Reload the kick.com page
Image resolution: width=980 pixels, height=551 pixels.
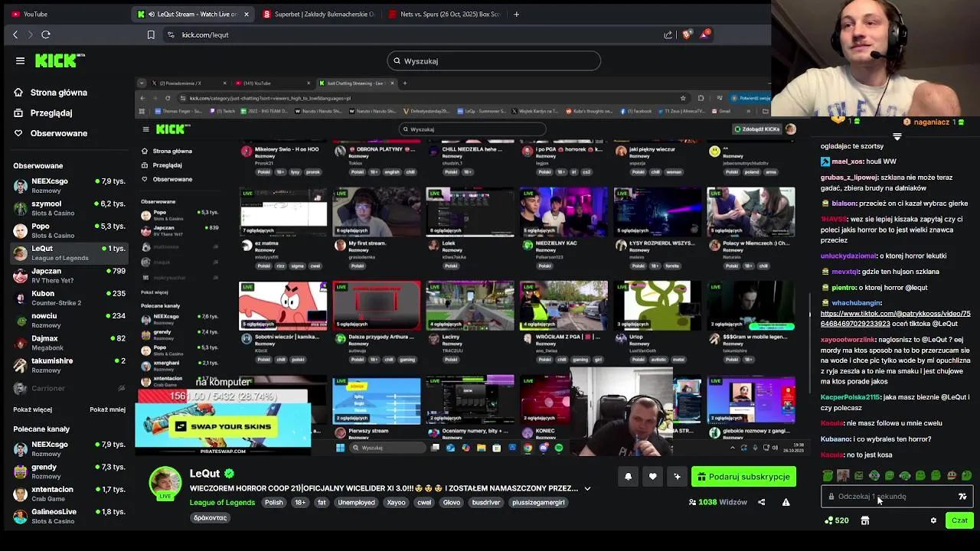pyautogui.click(x=46, y=34)
